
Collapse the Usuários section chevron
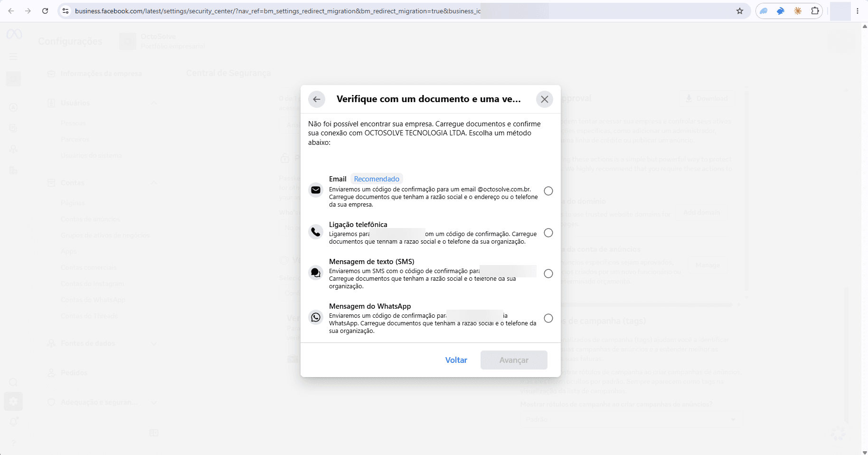click(x=154, y=103)
